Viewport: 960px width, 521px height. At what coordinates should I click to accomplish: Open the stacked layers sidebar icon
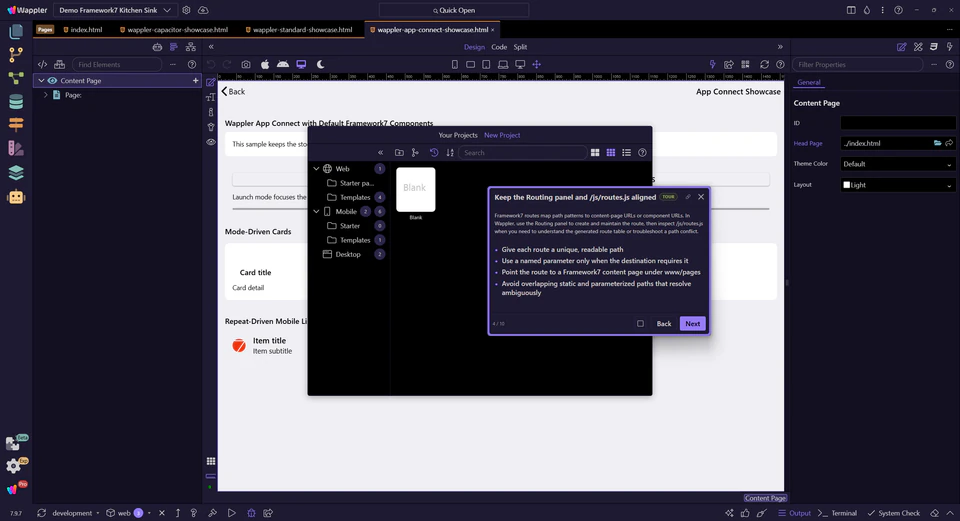16,173
